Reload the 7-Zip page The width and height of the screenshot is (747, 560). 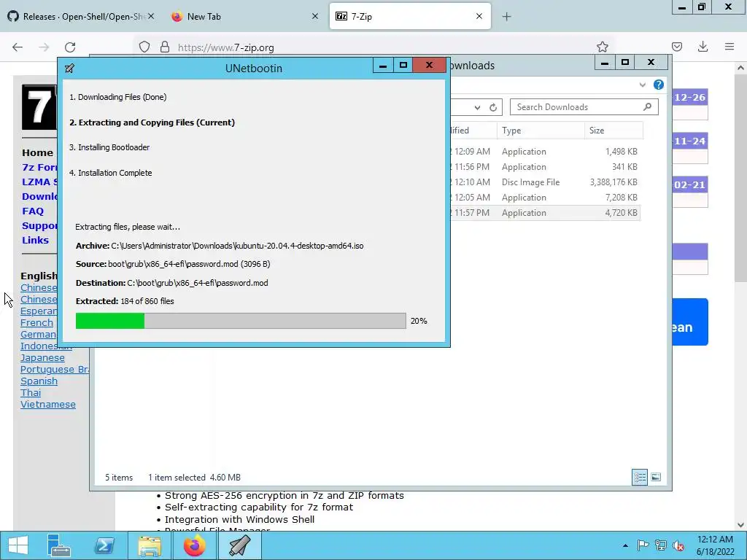coord(70,47)
